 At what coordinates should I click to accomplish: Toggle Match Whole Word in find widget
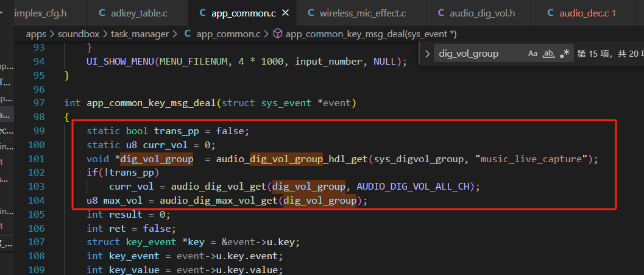pos(548,54)
